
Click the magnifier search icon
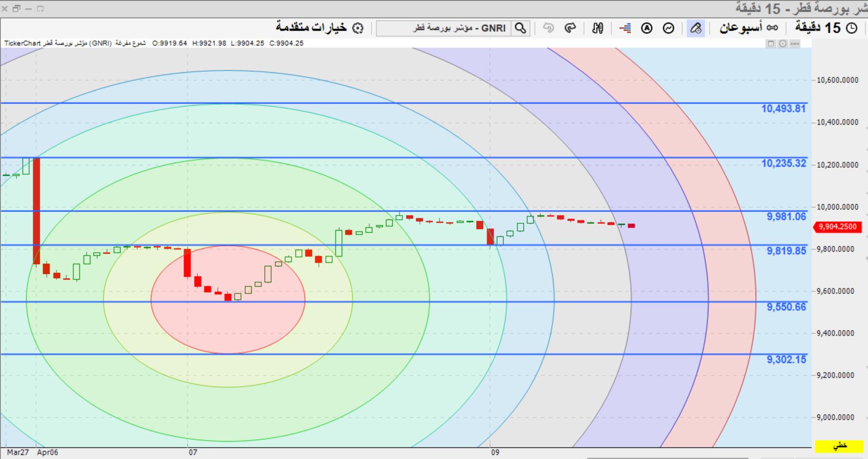pyautogui.click(x=521, y=29)
